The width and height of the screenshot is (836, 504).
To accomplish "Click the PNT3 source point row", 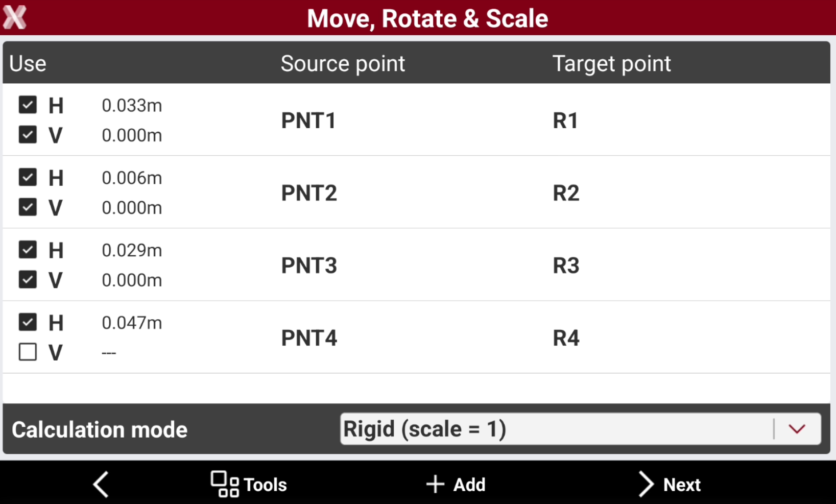I will (x=416, y=265).
